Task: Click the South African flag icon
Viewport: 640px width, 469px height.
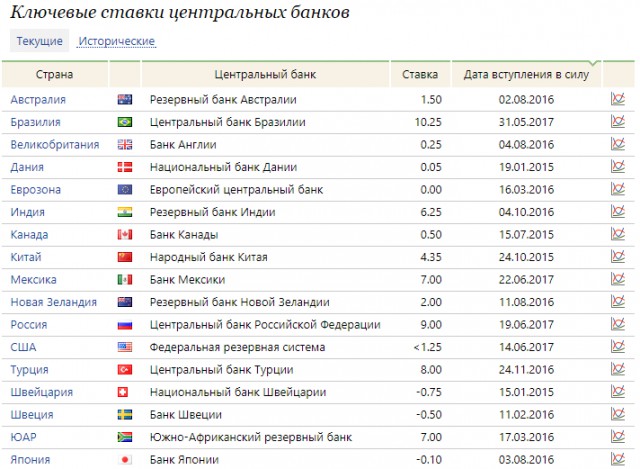Action: pos(125,437)
